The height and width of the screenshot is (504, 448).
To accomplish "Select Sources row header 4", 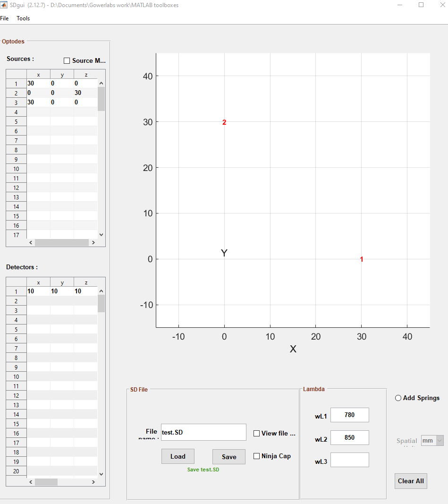I will coord(16,112).
